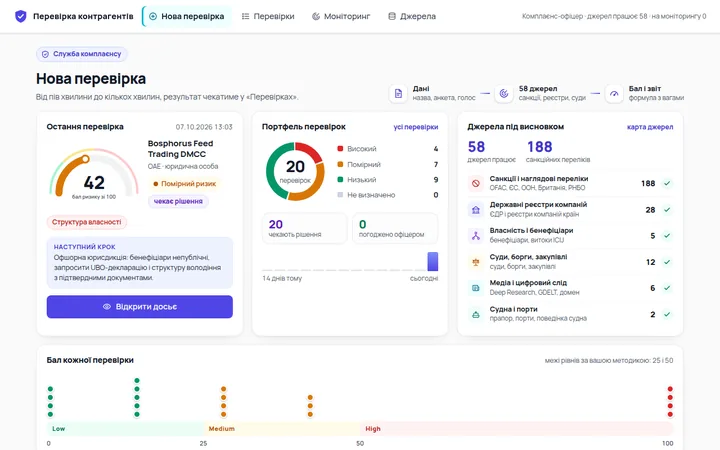The height and width of the screenshot is (450, 720).
Task: Open the усі перевірки link
Action: pos(416,127)
